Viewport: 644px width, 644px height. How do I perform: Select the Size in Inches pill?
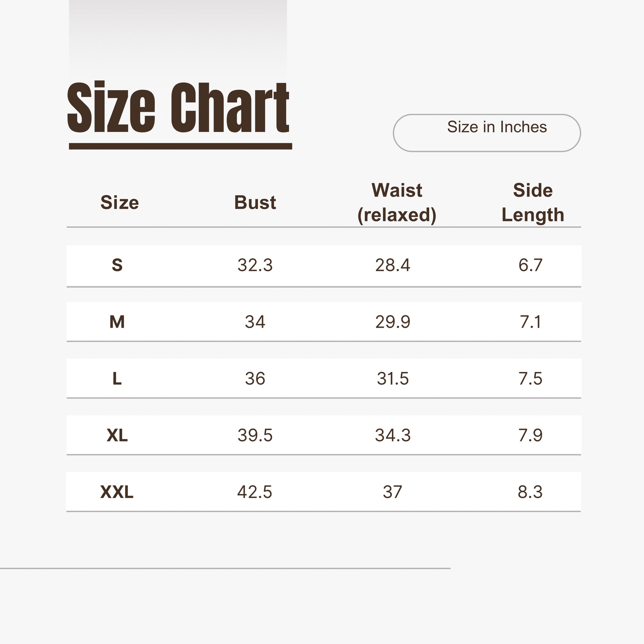(x=487, y=133)
